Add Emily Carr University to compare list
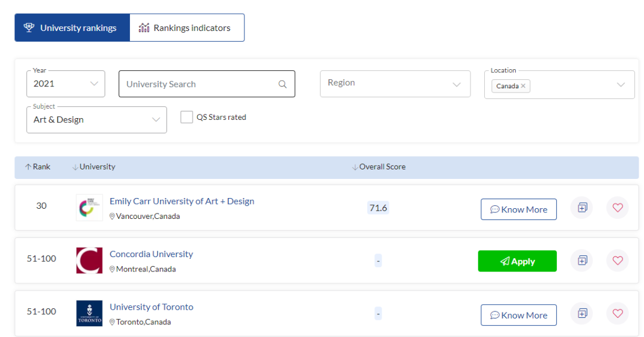The width and height of the screenshot is (644, 337). point(582,208)
